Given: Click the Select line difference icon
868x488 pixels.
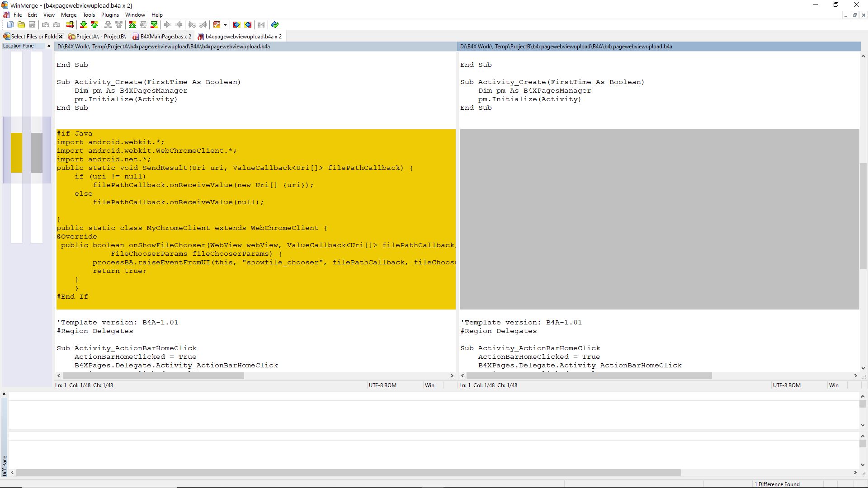Looking at the screenshot, I should pyautogui.click(x=70, y=25).
